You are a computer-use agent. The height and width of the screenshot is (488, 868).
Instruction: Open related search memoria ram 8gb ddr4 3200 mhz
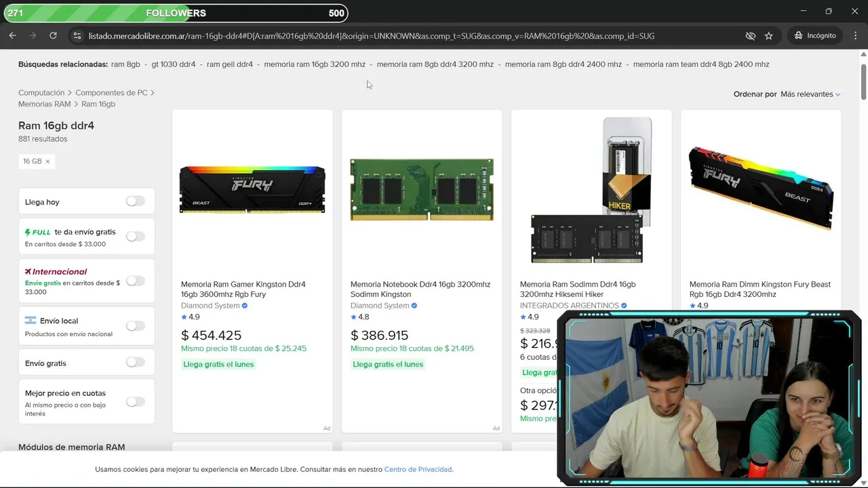(435, 64)
